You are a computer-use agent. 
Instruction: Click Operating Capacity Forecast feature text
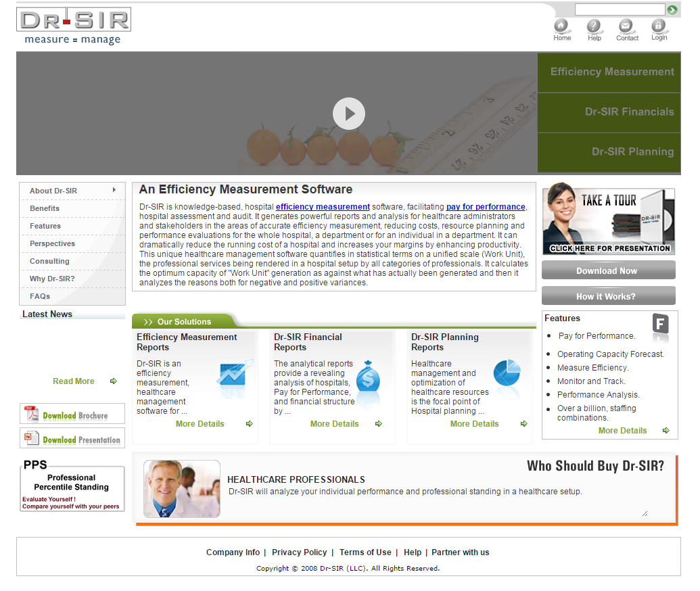(610, 354)
